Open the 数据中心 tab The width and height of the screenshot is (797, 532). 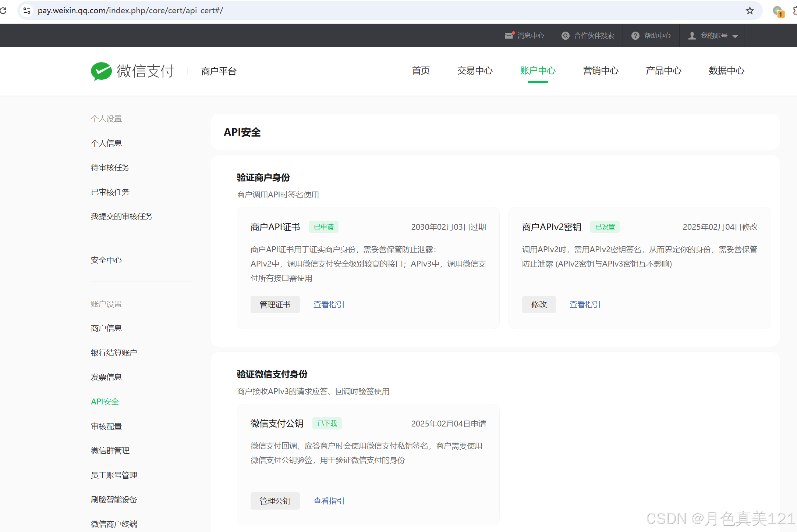(x=726, y=71)
